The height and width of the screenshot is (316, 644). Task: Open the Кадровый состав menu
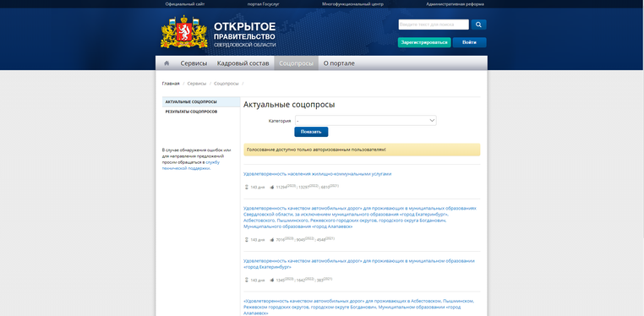pos(243,63)
